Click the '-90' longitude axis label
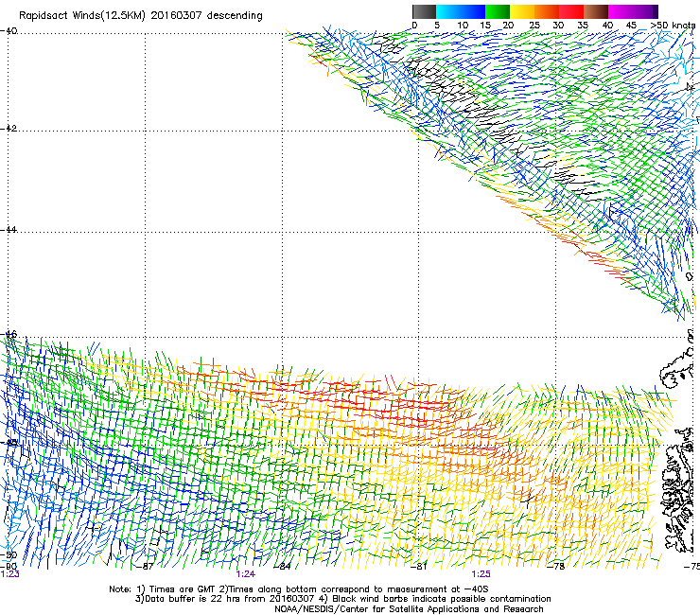Viewport: 700px width, 615px height. point(9,567)
